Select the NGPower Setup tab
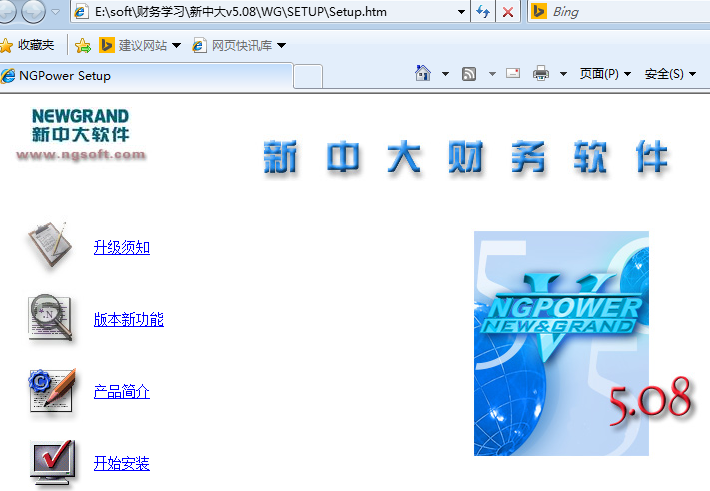Image resolution: width=710 pixels, height=491 pixels. [146, 76]
